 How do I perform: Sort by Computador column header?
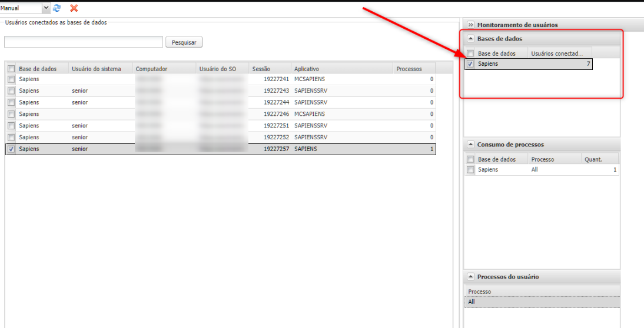(164, 69)
